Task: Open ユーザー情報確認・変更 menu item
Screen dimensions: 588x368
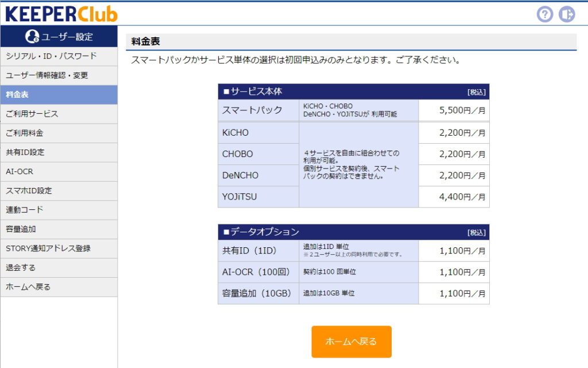Action: pyautogui.click(x=59, y=75)
